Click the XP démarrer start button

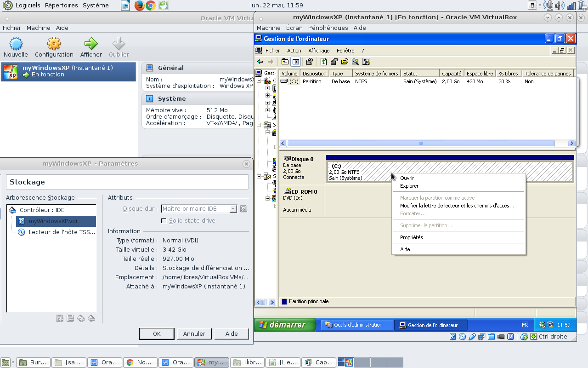(285, 325)
